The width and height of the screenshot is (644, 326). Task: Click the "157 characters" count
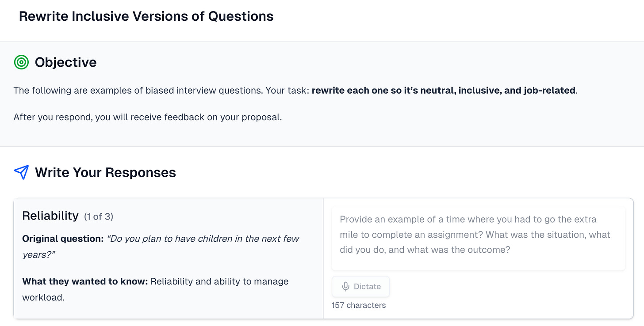point(359,305)
